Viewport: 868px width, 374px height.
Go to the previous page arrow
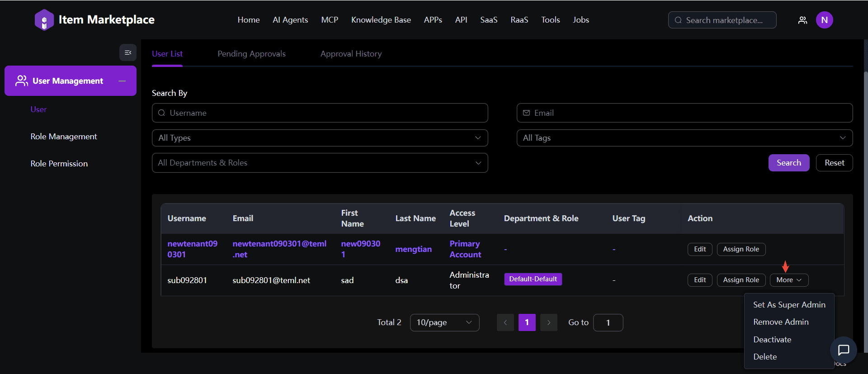(x=505, y=322)
